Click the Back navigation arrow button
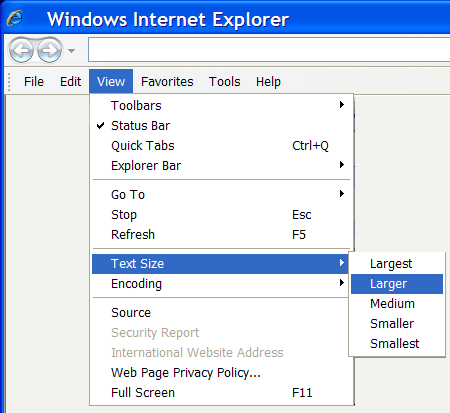 (x=21, y=51)
